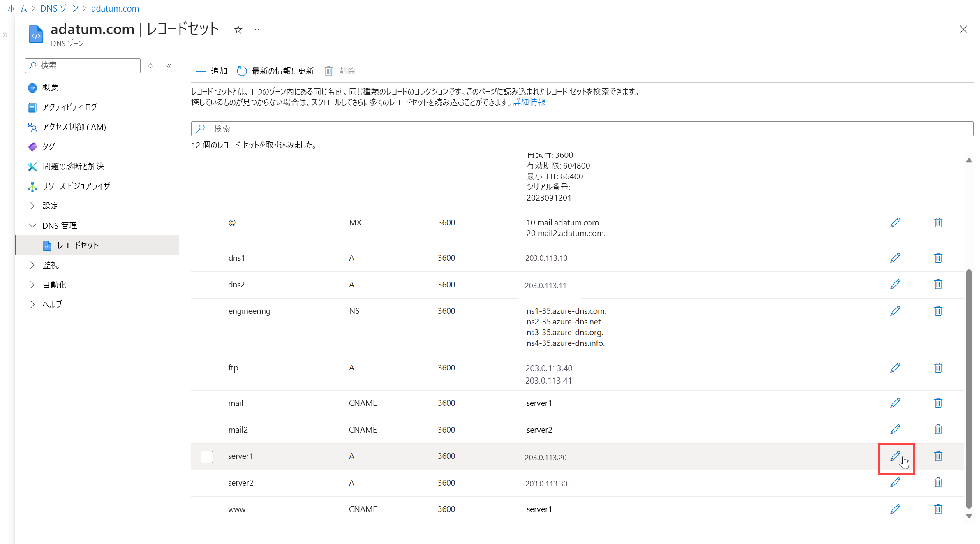Edit the mail CNAME record
Image resolution: width=980 pixels, height=544 pixels.
[x=895, y=403]
